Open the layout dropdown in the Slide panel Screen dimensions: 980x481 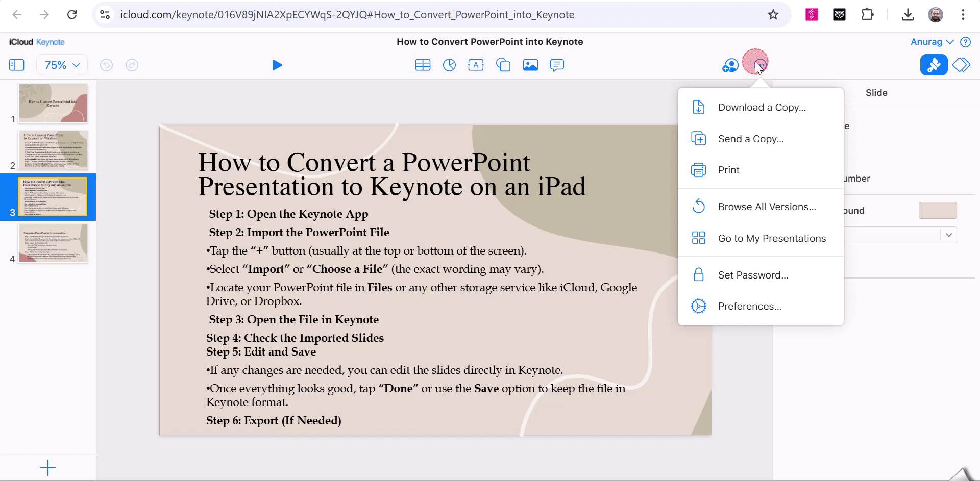pyautogui.click(x=948, y=235)
